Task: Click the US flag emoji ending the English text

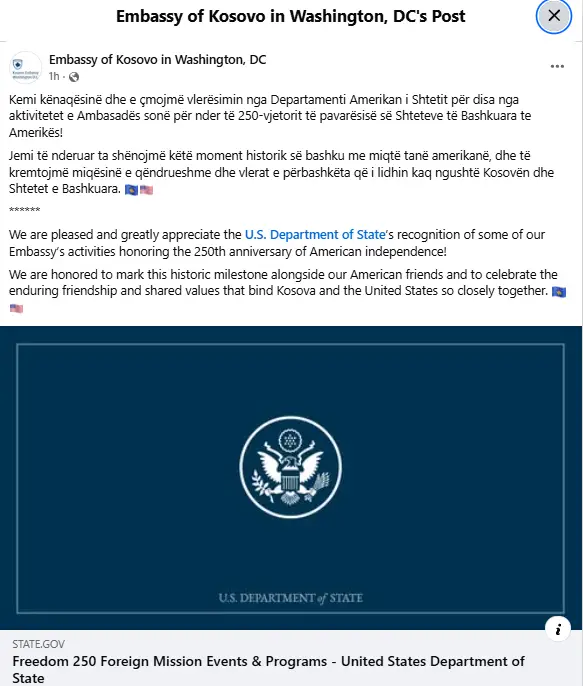Action: coord(16,308)
